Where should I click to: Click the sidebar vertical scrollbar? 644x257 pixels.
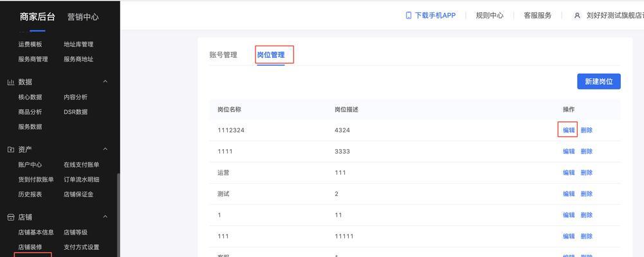pyautogui.click(x=118, y=212)
